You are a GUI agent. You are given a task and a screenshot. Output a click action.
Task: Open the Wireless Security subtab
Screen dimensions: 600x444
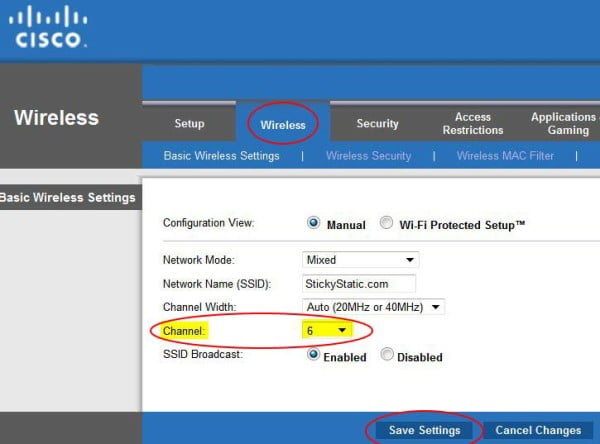368,156
